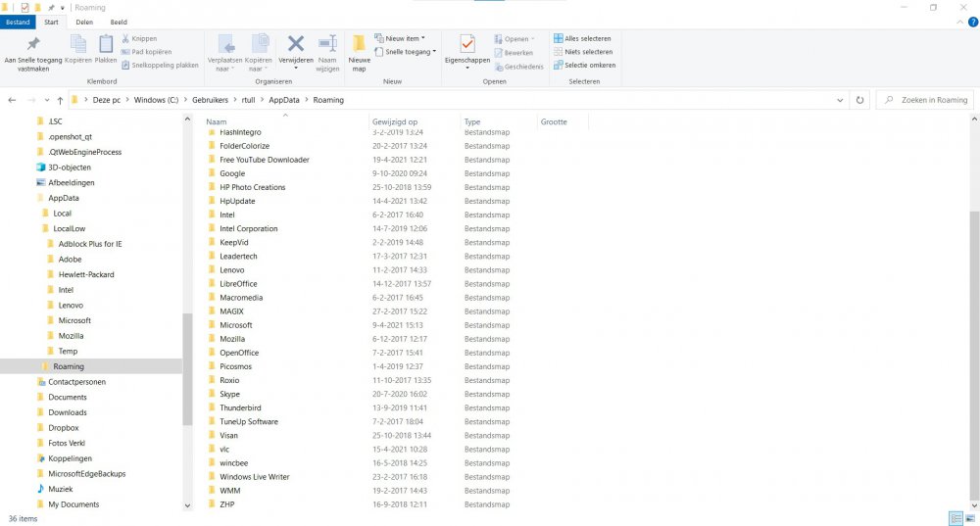The width and height of the screenshot is (980, 526).
Task: Switch to details view in status bar
Action: tap(955, 518)
